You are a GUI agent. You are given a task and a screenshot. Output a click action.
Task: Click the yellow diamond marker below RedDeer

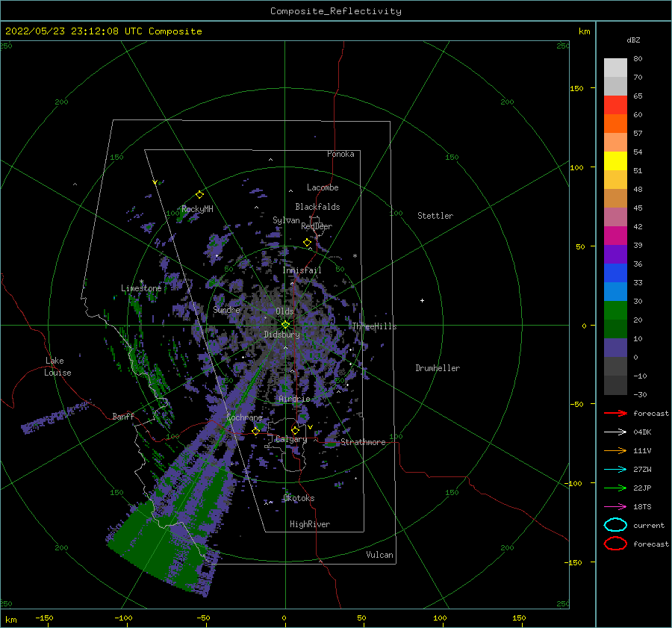coord(308,243)
